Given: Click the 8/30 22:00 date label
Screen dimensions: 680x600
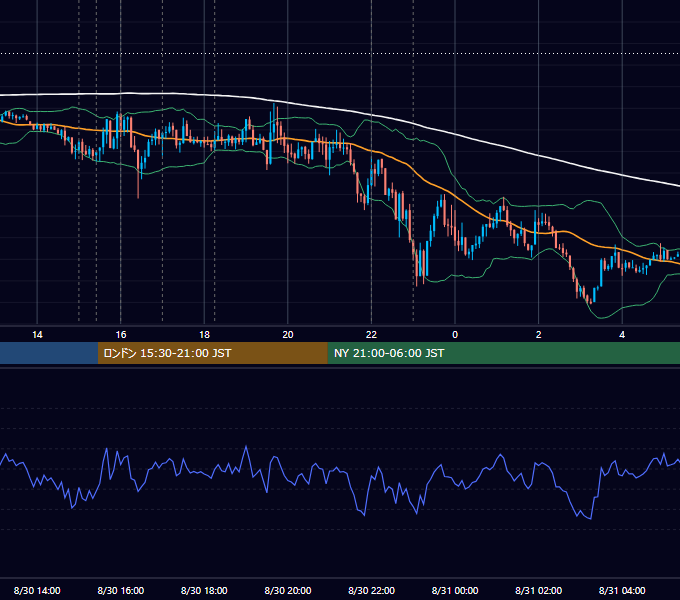Looking at the screenshot, I should [372, 590].
